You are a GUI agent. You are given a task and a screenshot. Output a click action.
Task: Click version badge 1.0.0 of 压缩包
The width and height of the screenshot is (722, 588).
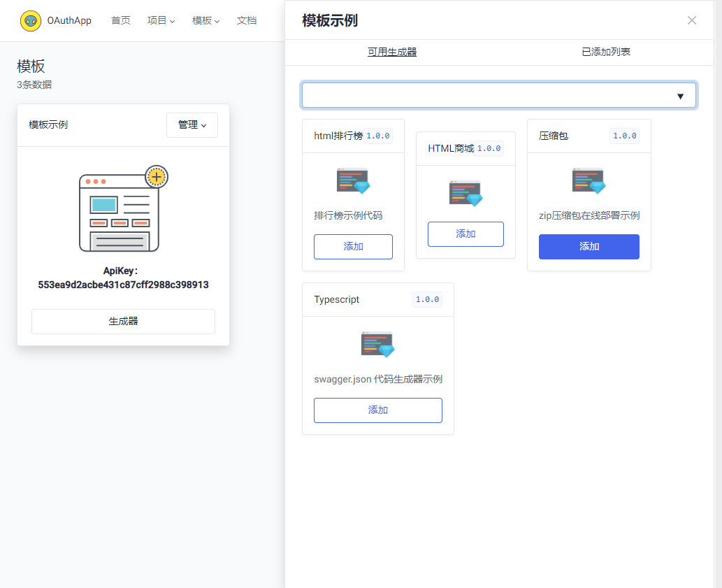pyautogui.click(x=624, y=136)
